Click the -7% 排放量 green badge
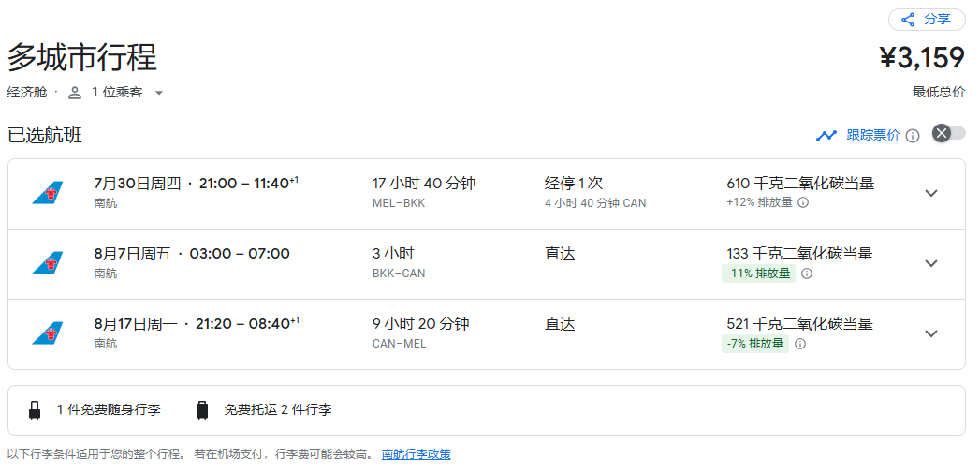The height and width of the screenshot is (474, 980). click(755, 343)
